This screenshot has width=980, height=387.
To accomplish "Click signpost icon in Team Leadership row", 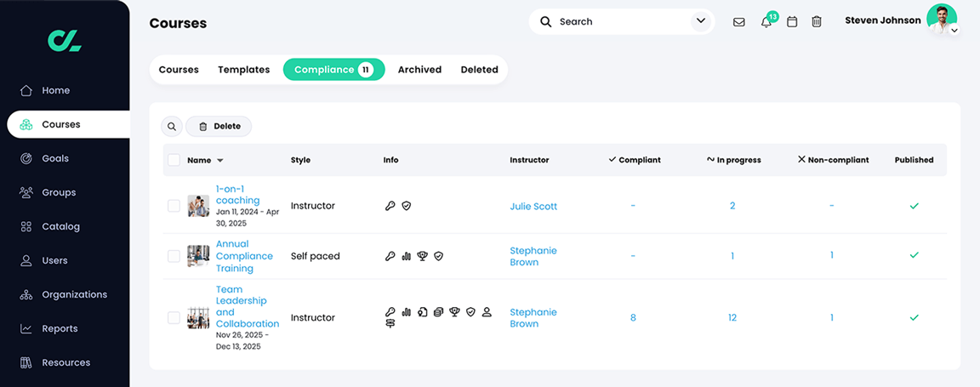I will pos(390,323).
